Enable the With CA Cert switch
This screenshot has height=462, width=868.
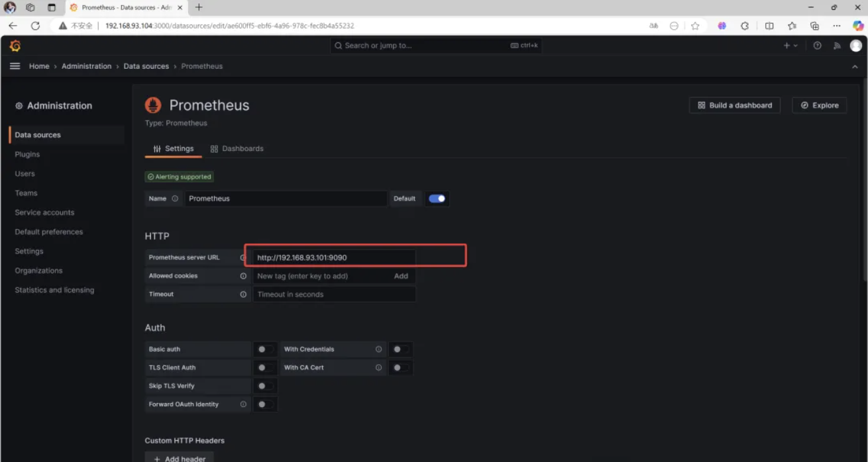[400, 367]
